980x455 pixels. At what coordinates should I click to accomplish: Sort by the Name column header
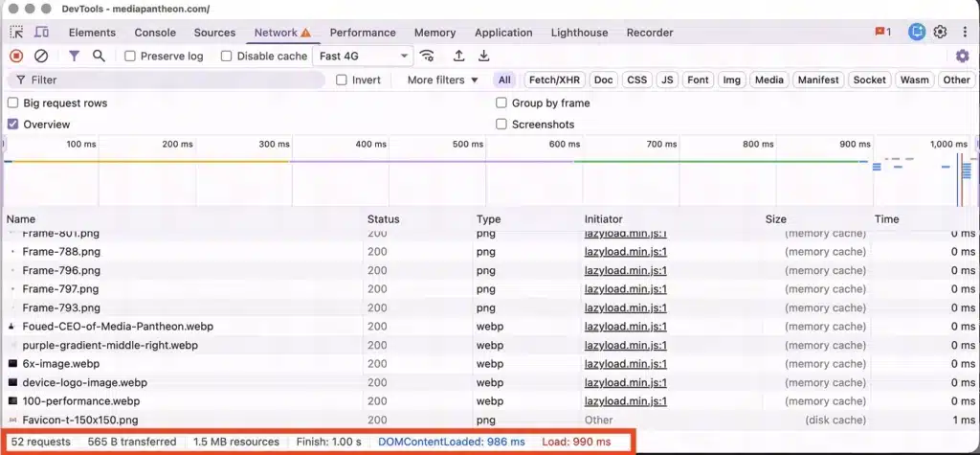21,219
